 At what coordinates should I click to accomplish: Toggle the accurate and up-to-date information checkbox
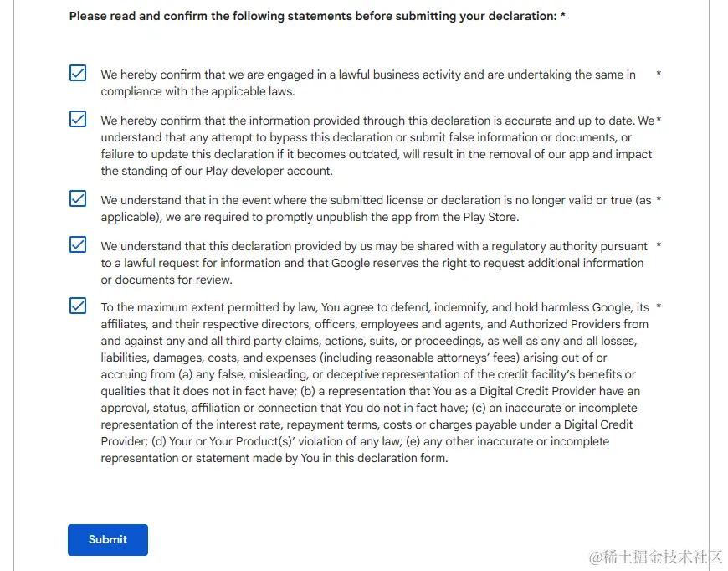pyautogui.click(x=78, y=120)
